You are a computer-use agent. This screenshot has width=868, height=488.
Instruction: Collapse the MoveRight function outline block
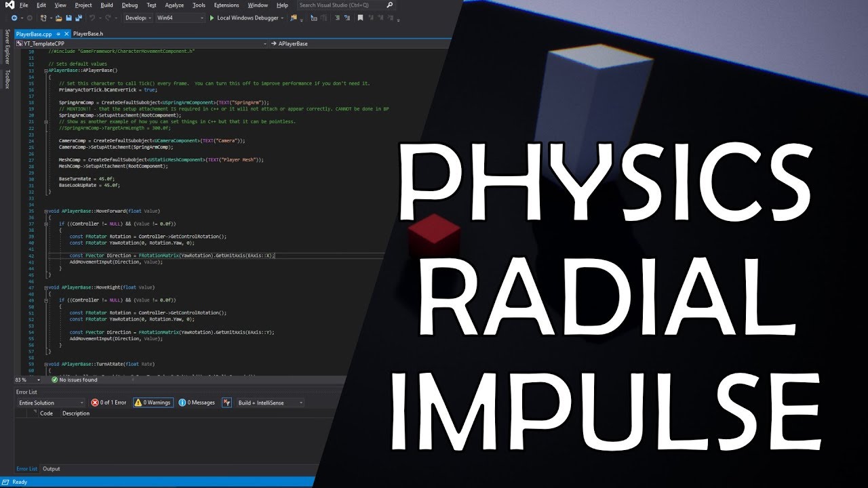[45, 287]
